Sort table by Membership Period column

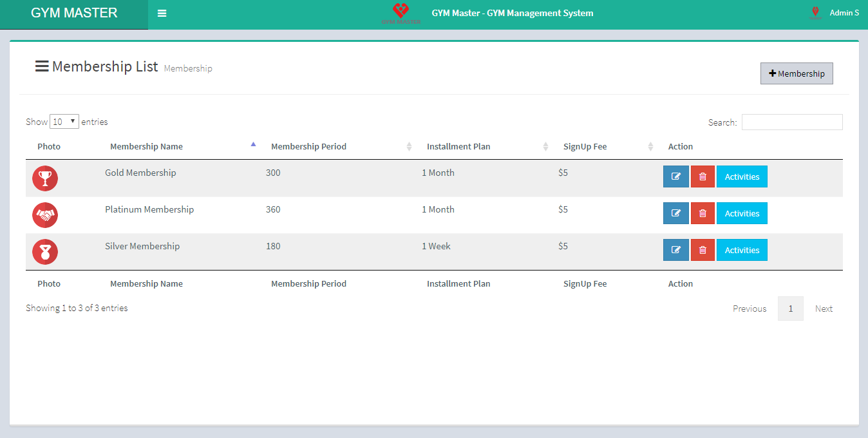pos(308,147)
